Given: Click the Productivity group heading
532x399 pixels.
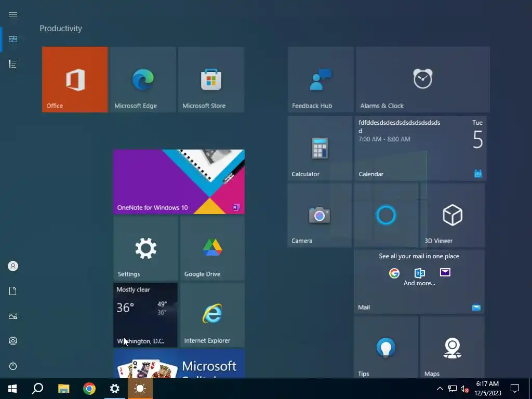Looking at the screenshot, I should 61,29.
